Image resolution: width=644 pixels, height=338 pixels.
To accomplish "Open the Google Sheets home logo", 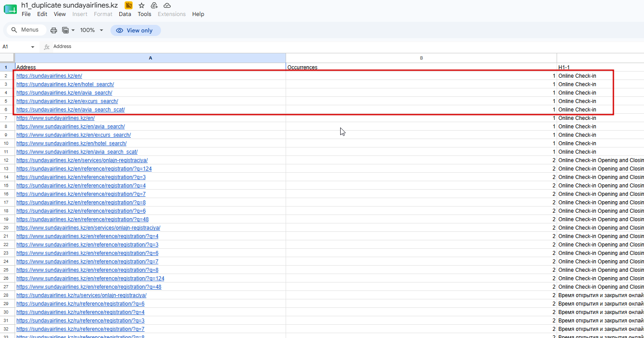I will pyautogui.click(x=10, y=9).
